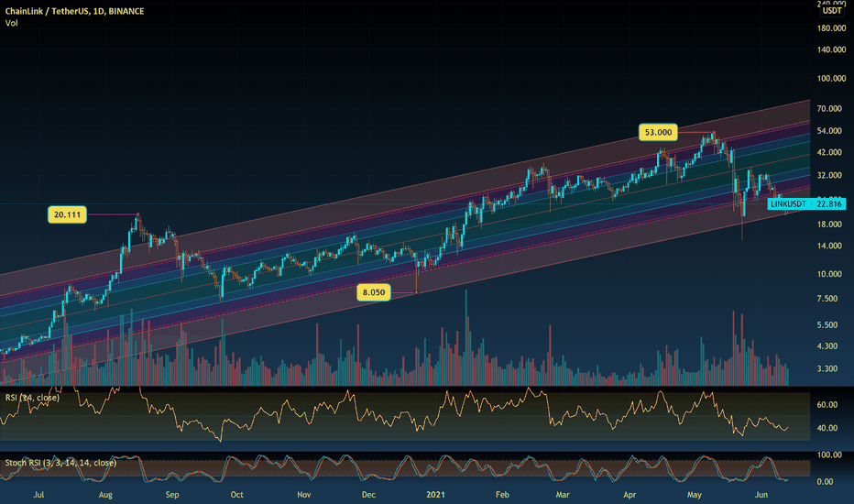This screenshot has width=854, height=504.
Task: Click the RSI 40.00 scale value
Action: [827, 428]
